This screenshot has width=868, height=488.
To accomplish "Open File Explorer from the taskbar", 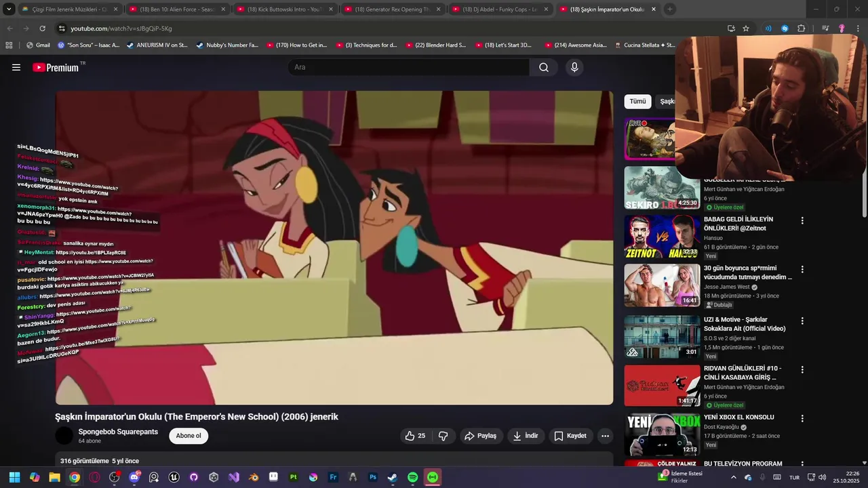I will pyautogui.click(x=54, y=477).
